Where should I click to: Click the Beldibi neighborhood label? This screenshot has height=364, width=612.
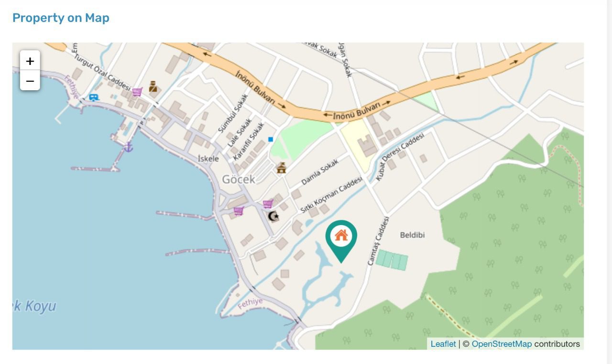point(412,235)
